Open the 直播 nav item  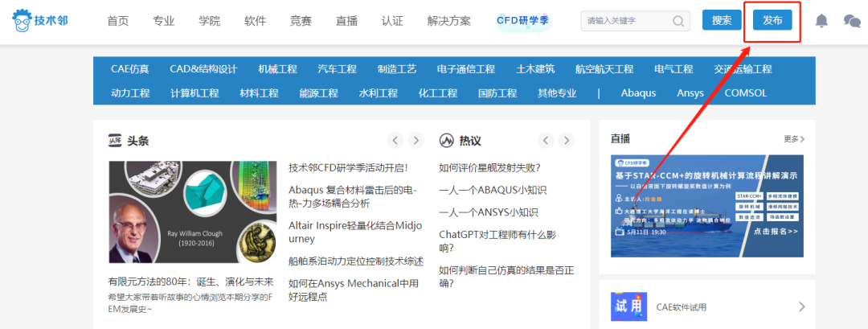346,21
